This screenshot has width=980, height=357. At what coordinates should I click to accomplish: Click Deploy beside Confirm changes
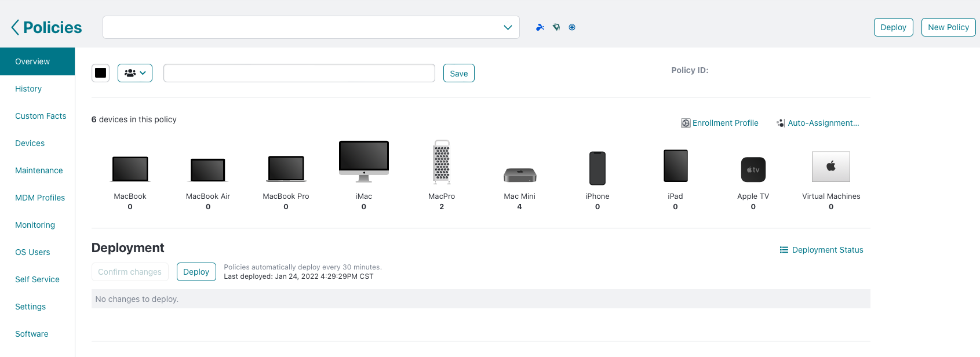(196, 272)
